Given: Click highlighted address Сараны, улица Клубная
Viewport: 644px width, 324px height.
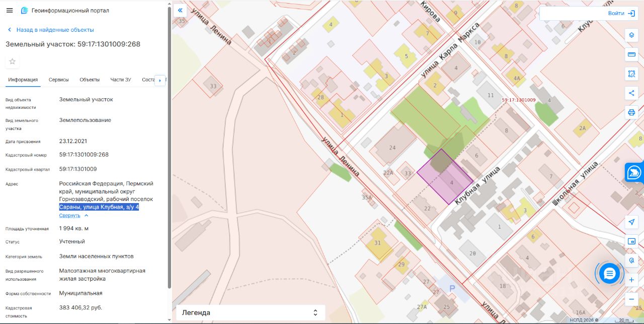Looking at the screenshot, I should [x=99, y=207].
